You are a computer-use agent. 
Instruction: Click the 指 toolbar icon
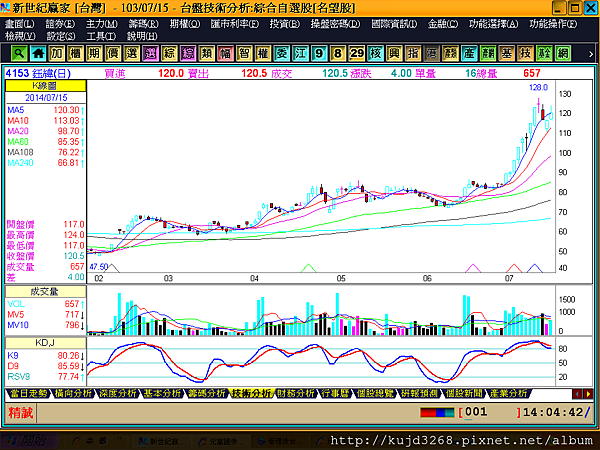coord(413,53)
